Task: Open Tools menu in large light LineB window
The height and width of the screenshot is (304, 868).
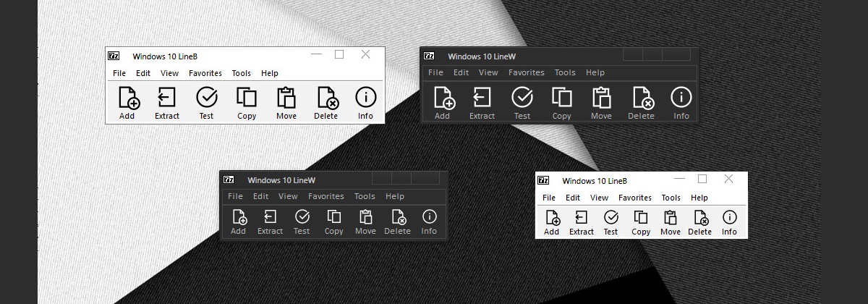Action: (x=242, y=73)
